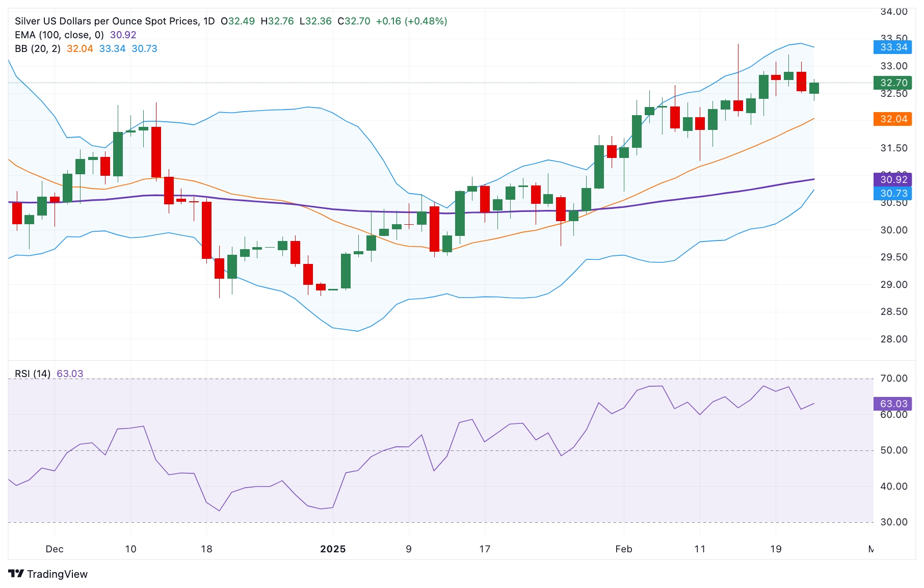The image size is (924, 588).
Task: Click the TradingView logo
Action: [48, 574]
